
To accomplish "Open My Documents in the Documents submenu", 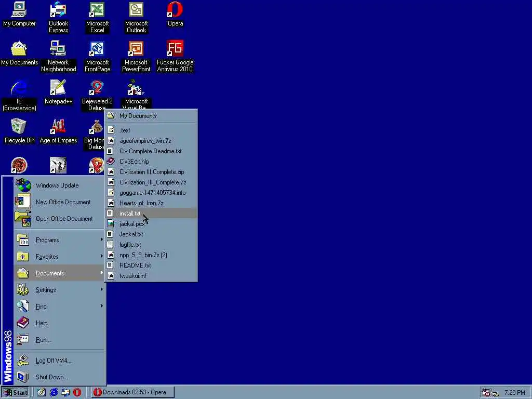I will [151, 116].
